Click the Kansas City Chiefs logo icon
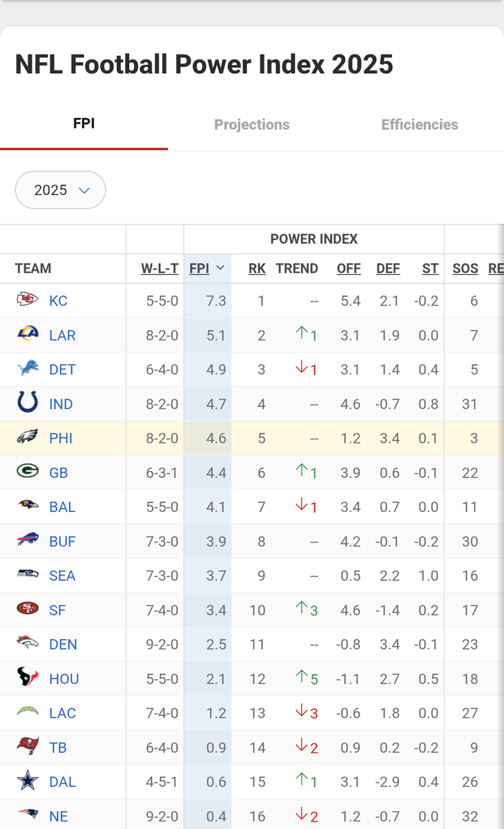 tap(28, 301)
